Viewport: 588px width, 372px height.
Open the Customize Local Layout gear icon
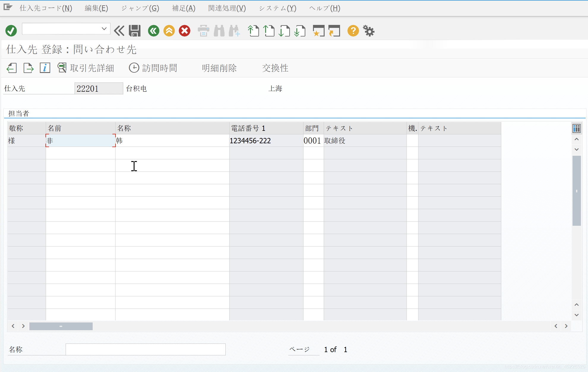(x=369, y=31)
